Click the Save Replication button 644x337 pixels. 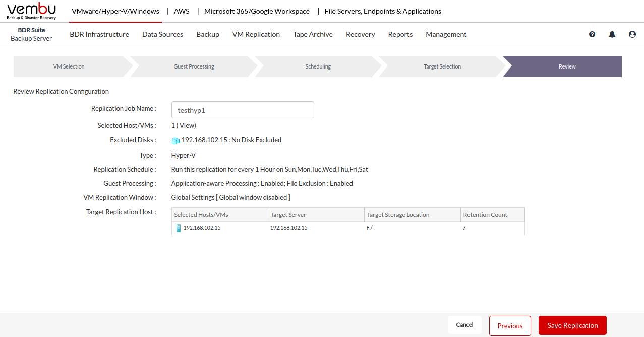pos(572,325)
